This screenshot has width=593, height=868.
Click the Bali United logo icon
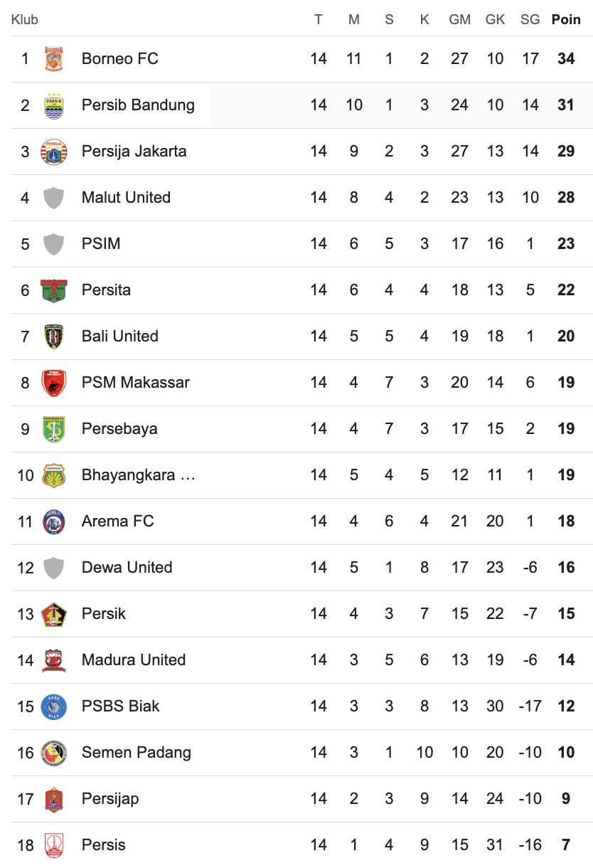[x=53, y=337]
